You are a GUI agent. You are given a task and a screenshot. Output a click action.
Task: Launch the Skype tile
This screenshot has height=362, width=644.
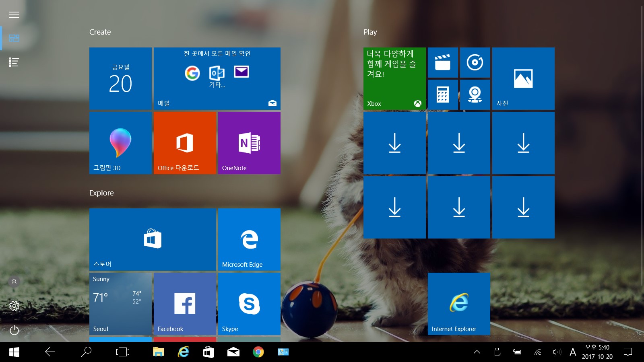tap(249, 304)
